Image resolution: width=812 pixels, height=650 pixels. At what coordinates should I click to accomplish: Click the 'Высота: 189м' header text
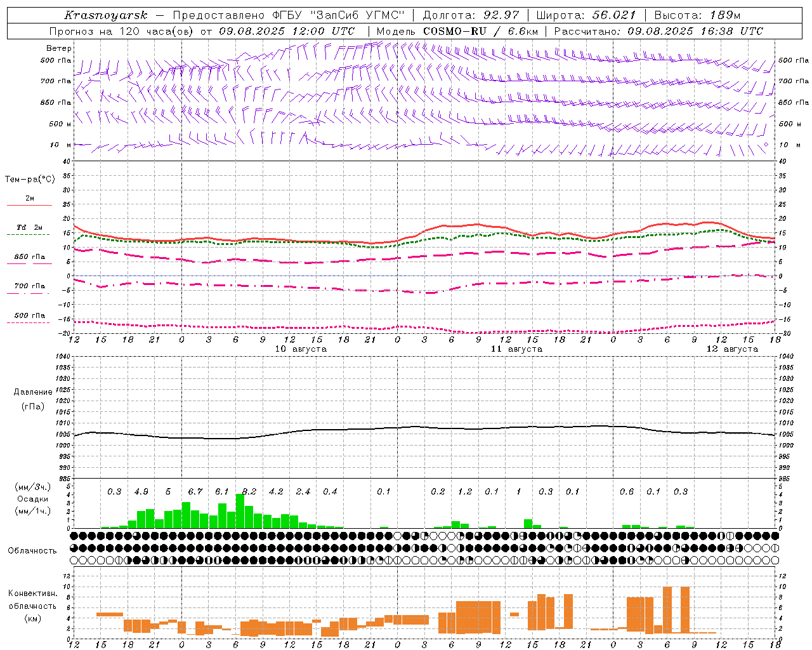point(697,15)
